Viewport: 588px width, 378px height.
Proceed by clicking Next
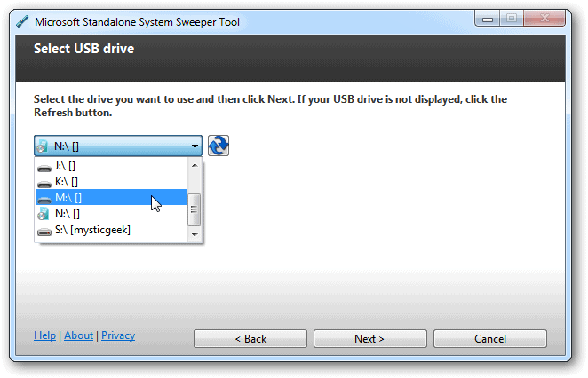click(x=369, y=339)
